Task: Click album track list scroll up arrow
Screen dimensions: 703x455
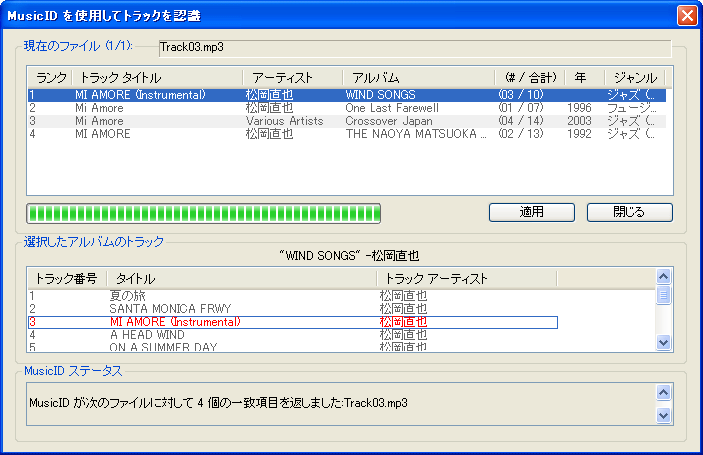Action: tap(664, 277)
